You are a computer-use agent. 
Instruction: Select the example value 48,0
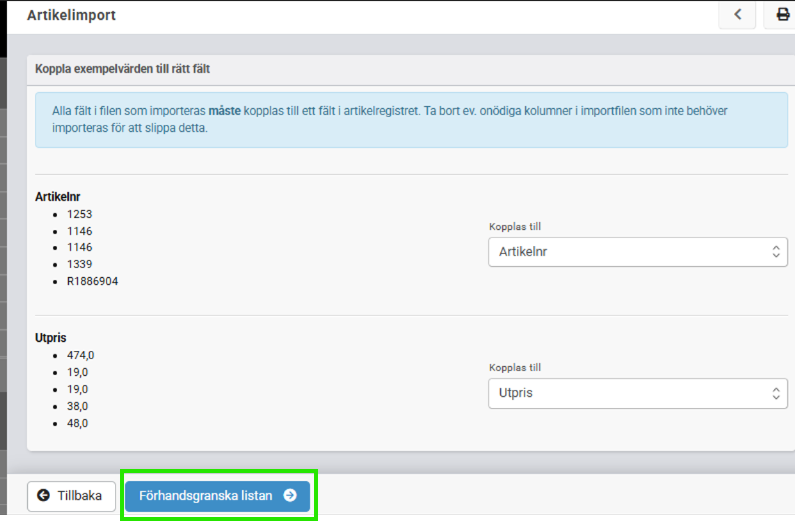click(78, 423)
